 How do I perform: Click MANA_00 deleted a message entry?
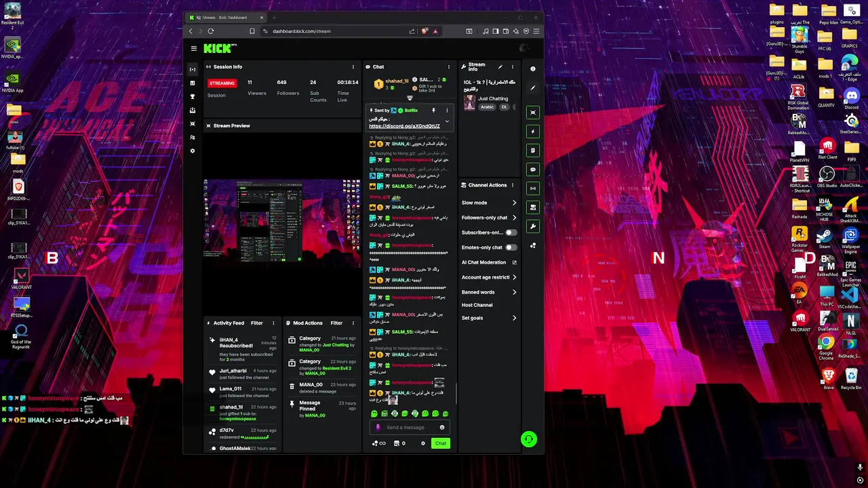pyautogui.click(x=321, y=388)
